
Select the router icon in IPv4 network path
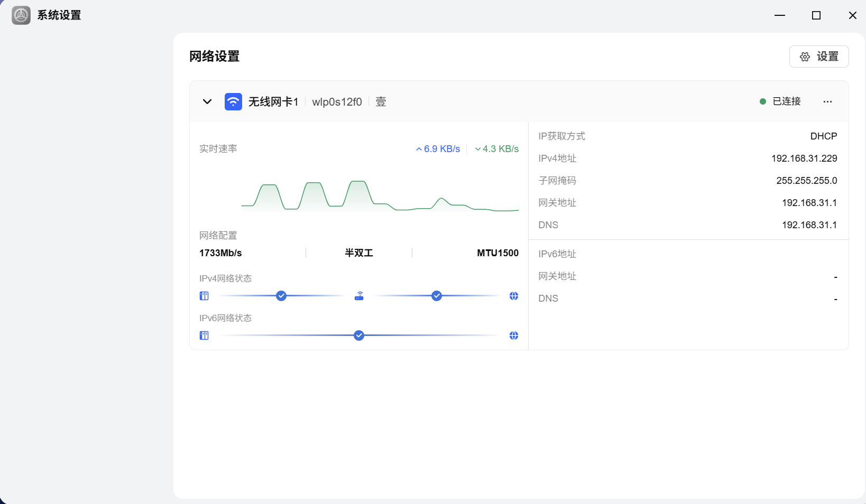point(359,296)
